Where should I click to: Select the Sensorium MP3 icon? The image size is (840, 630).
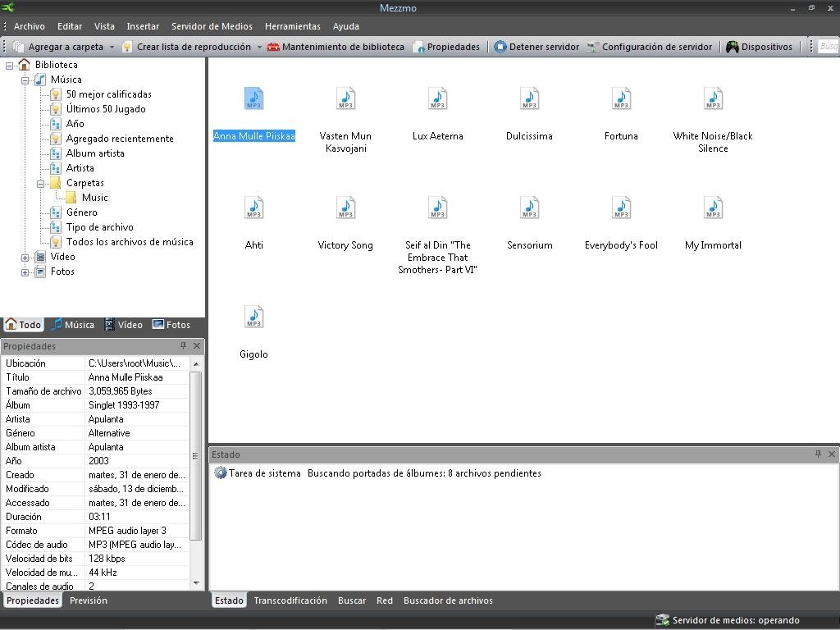click(x=529, y=208)
